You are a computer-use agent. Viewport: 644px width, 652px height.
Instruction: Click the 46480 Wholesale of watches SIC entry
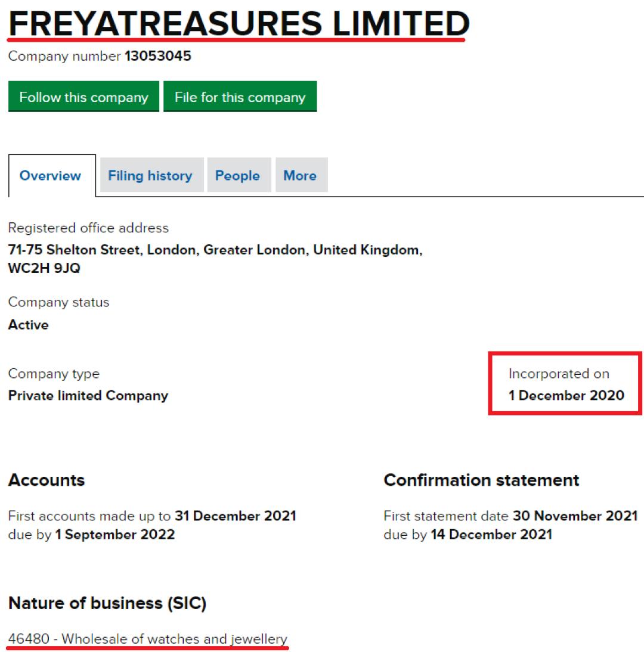(x=147, y=639)
